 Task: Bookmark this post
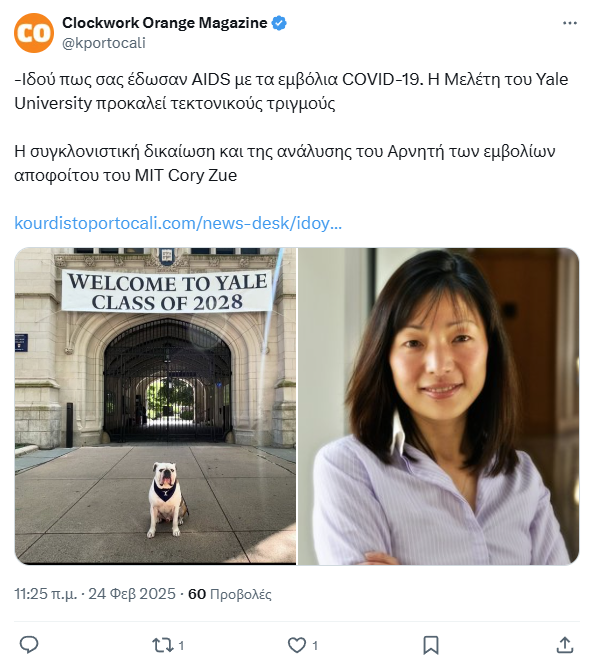431,645
